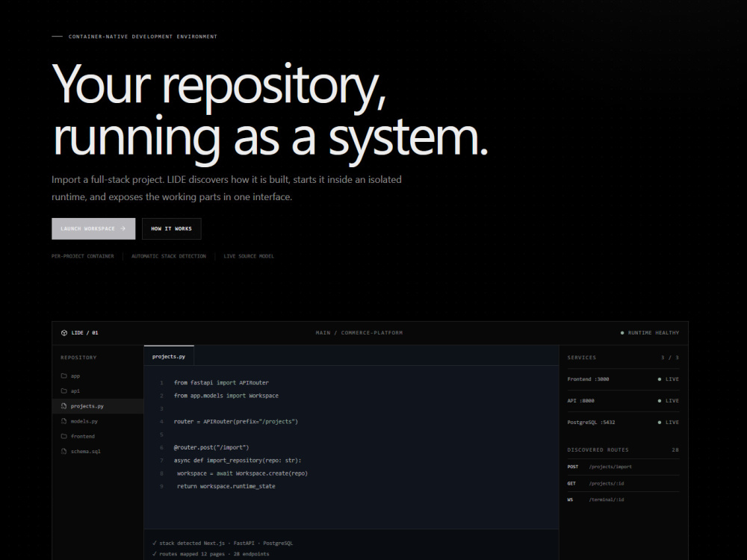Select projects.py in the repository tree
The width and height of the screenshot is (747, 560).
tap(98, 406)
